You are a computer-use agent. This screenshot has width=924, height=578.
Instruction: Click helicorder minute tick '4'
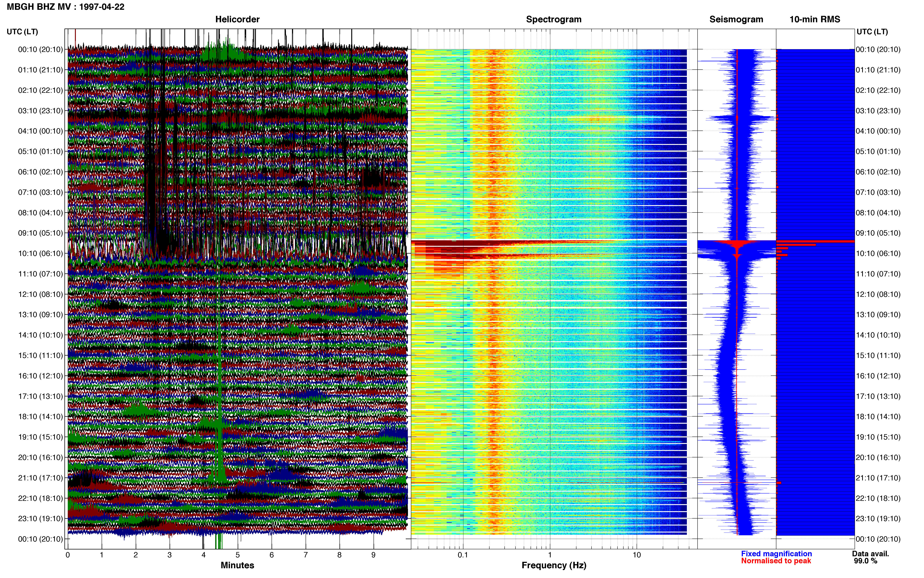[204, 555]
